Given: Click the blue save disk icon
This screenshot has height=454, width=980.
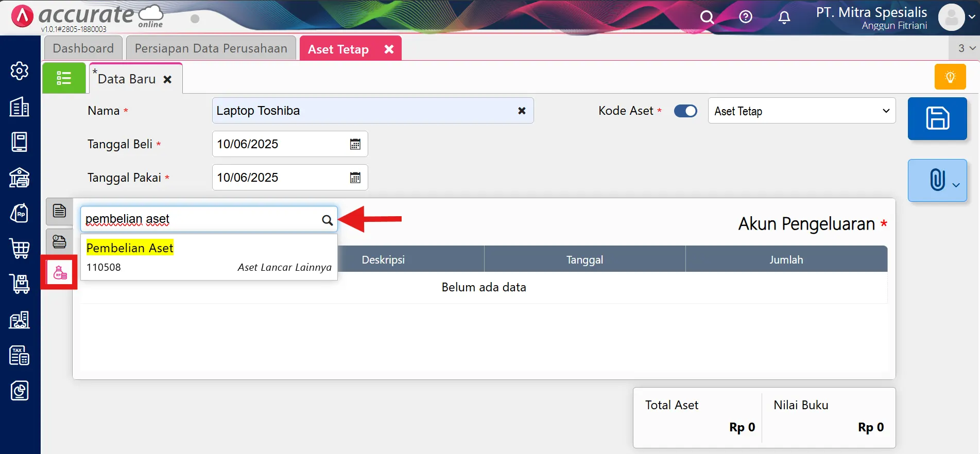Looking at the screenshot, I should [937, 118].
